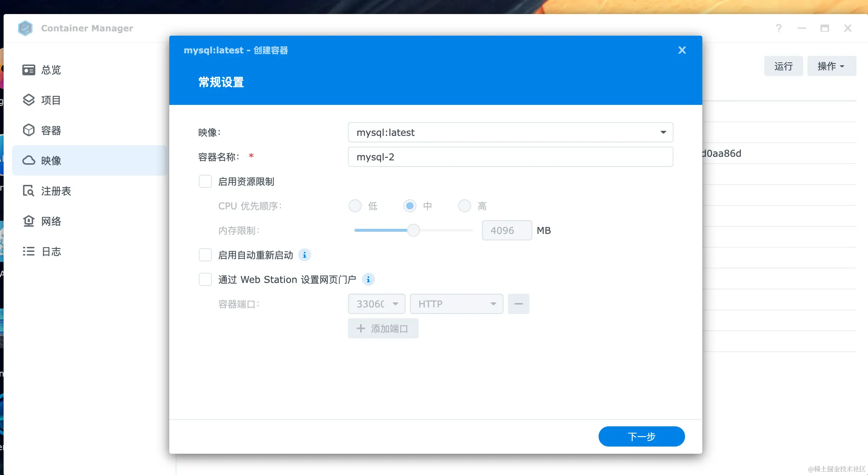This screenshot has width=868, height=475.
Task: Click the Next step (下一步) button
Action: click(x=641, y=436)
